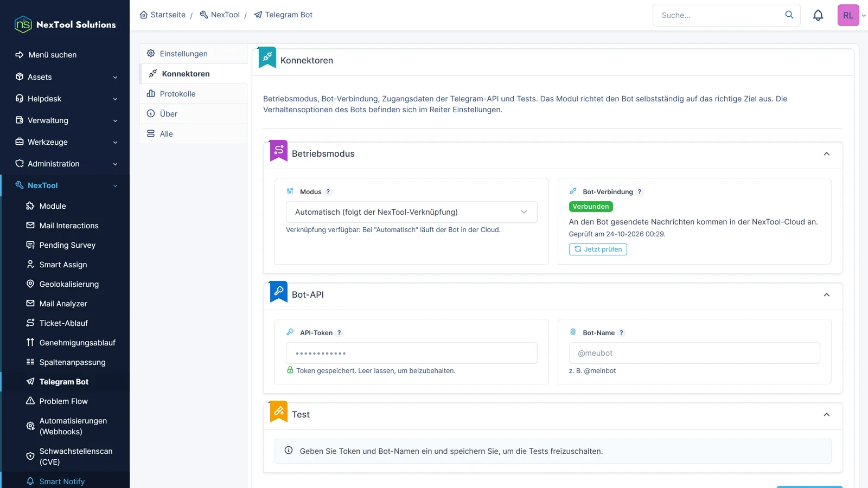Collapse the Betriebsmodus section
This screenshot has height=488, width=868.
[827, 154]
